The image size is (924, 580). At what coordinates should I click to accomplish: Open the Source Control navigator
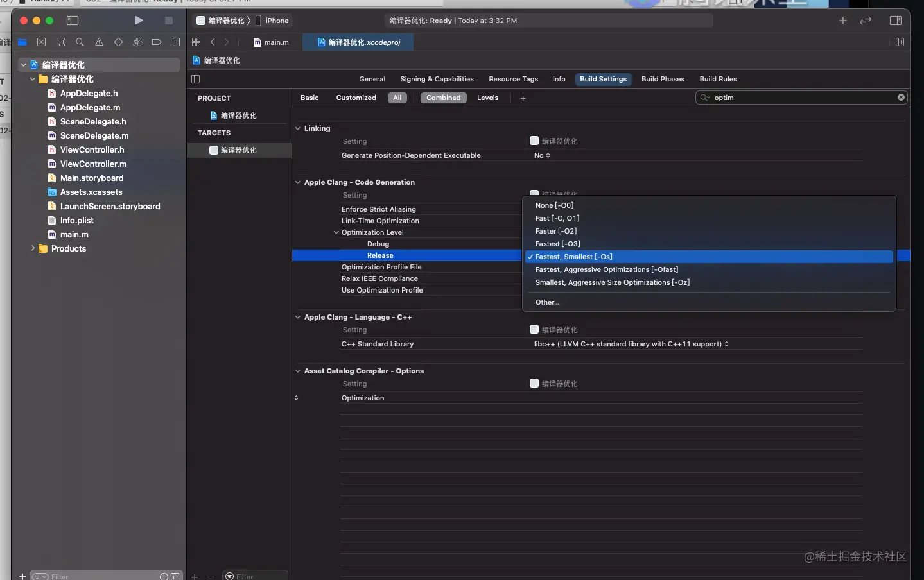point(42,42)
